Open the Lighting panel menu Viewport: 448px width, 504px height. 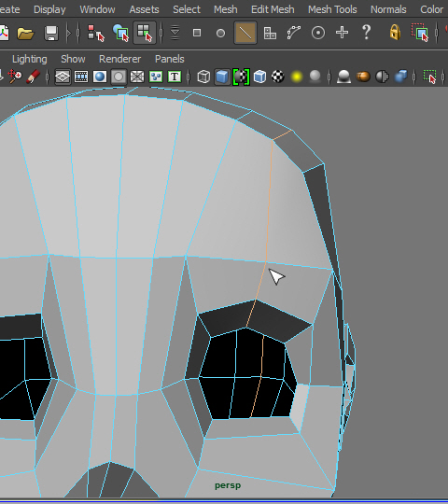[30, 59]
